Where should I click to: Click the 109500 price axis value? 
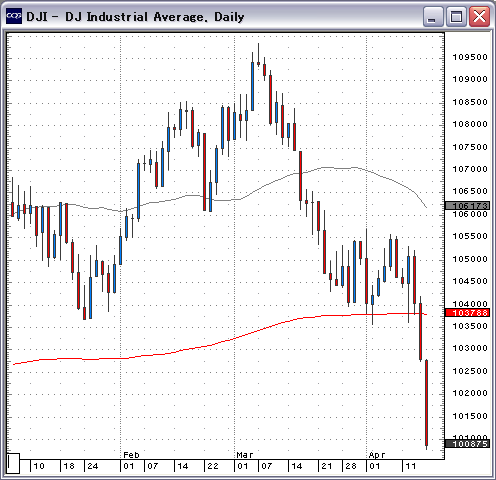click(470, 57)
